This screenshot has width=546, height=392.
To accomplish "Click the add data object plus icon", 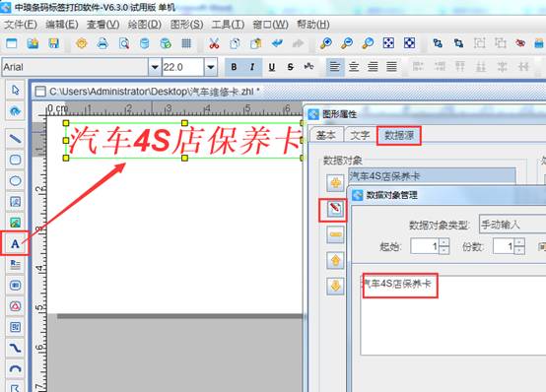I will pos(335,183).
